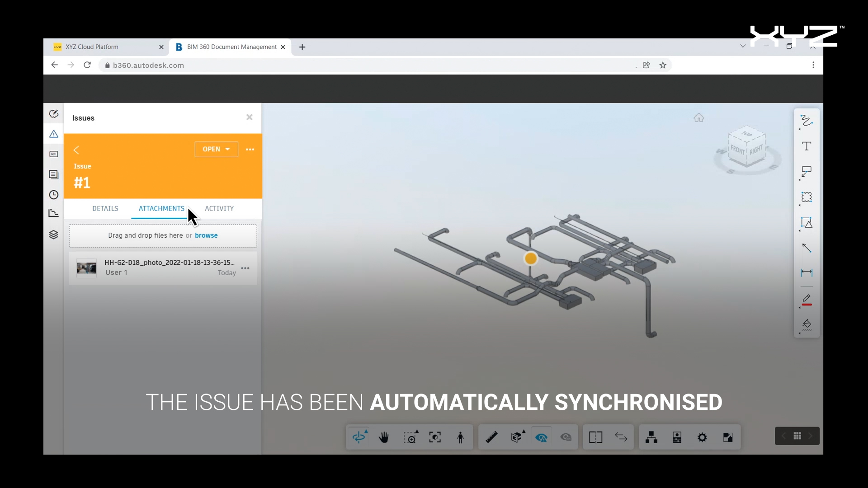Click the browse files link

tap(206, 235)
